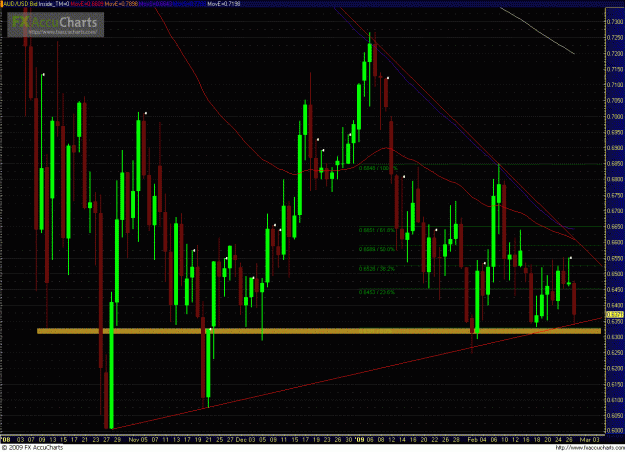
Task: Select the yellow current price tag 0.6371
Action: [615, 314]
